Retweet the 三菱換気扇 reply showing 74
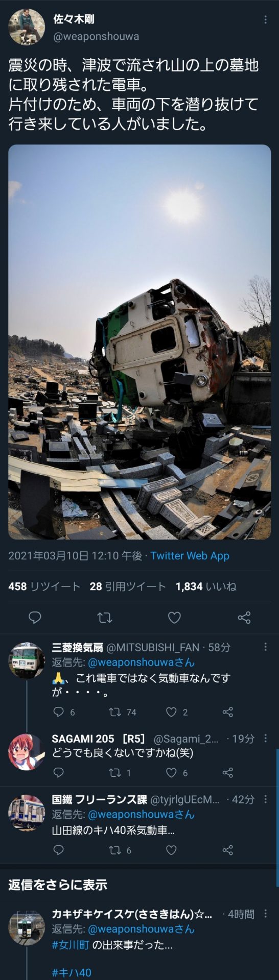This screenshot has height=980, width=279. point(123,712)
